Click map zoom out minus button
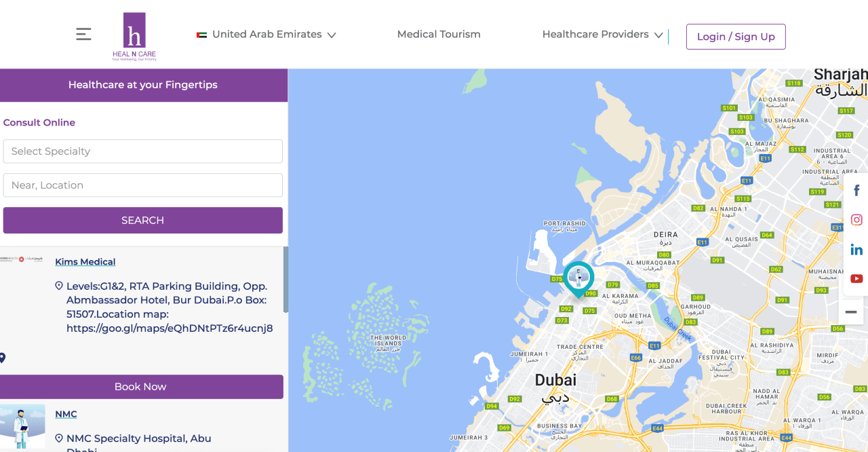Screen dimensions: 868x452 851,312
